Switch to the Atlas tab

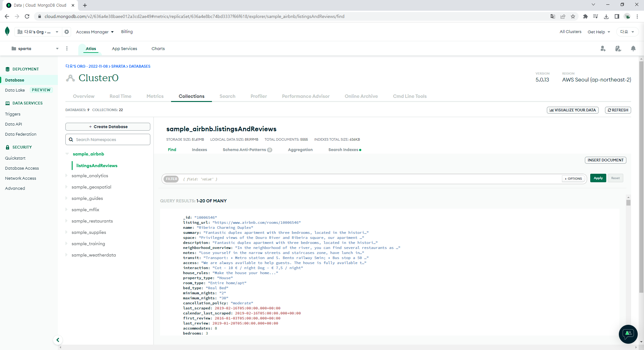[x=91, y=48]
